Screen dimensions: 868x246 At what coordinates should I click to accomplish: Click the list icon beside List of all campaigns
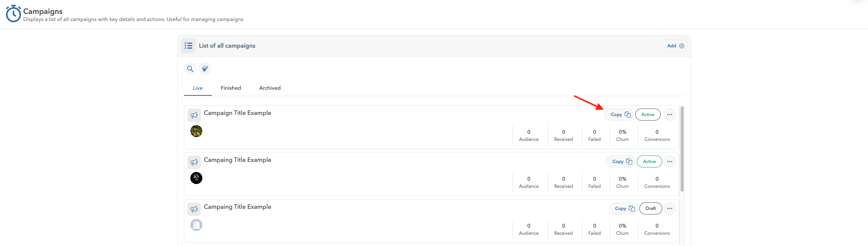(x=188, y=46)
